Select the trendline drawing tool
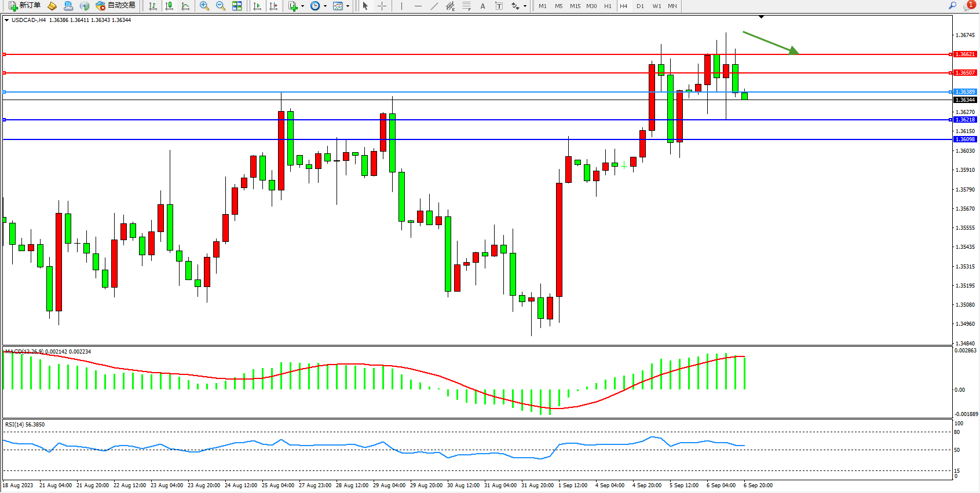The height and width of the screenshot is (493, 980). click(x=434, y=6)
